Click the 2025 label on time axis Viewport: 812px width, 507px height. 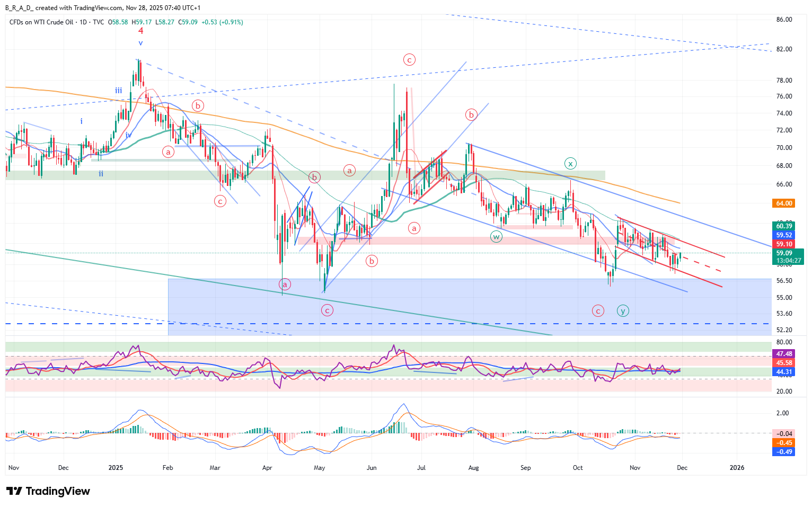click(x=116, y=468)
